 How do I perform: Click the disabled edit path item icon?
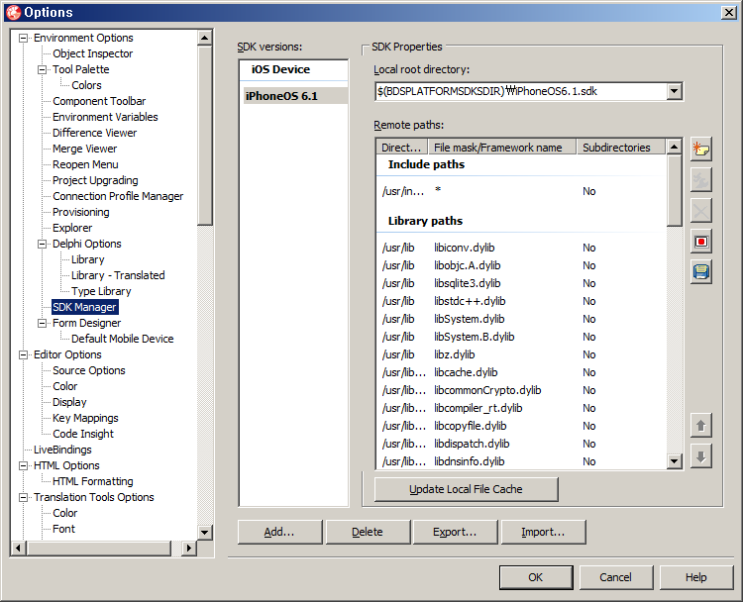(701, 180)
